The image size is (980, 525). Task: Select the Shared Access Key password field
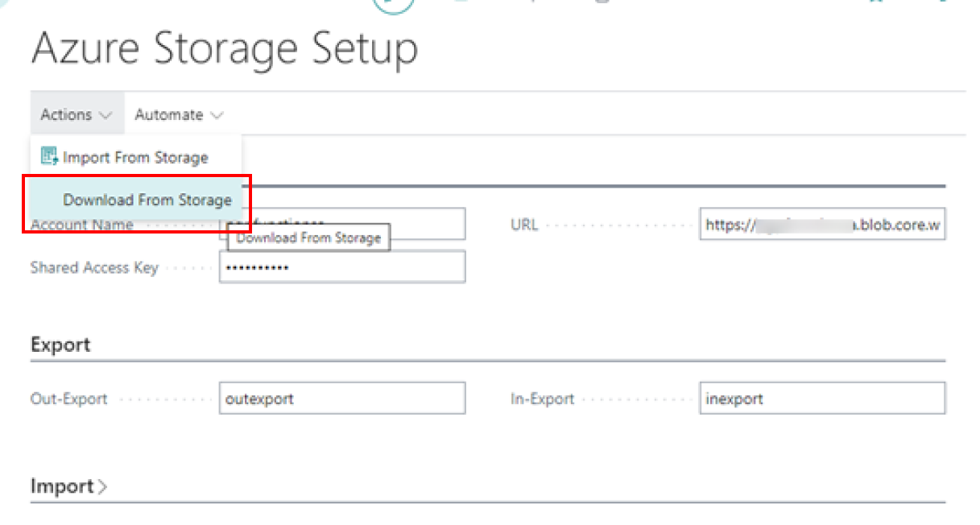pos(341,267)
